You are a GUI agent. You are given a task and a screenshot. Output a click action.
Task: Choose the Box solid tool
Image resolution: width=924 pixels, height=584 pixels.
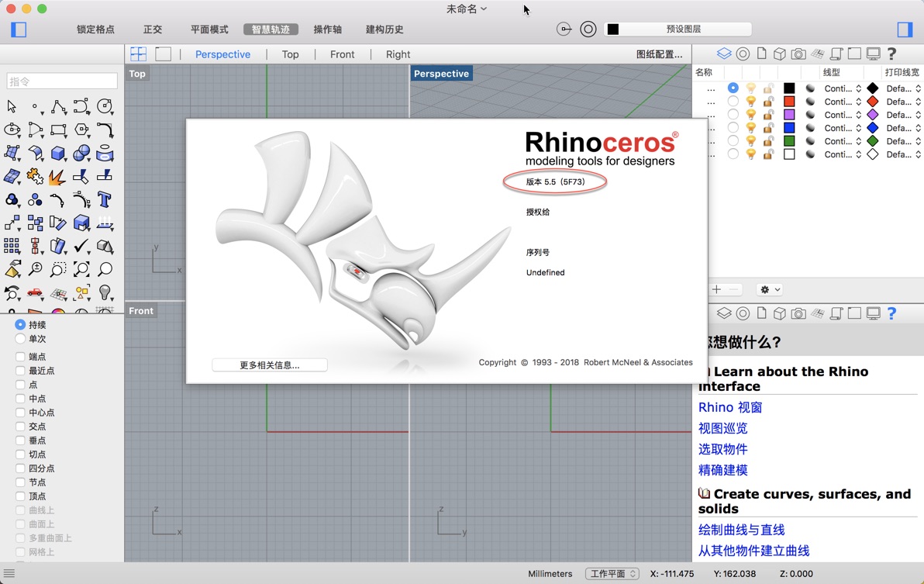(x=57, y=154)
